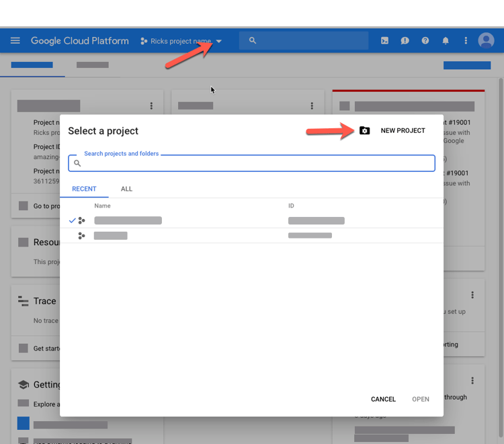Switch to the ALL tab
This screenshot has width=504, height=444.
point(126,189)
